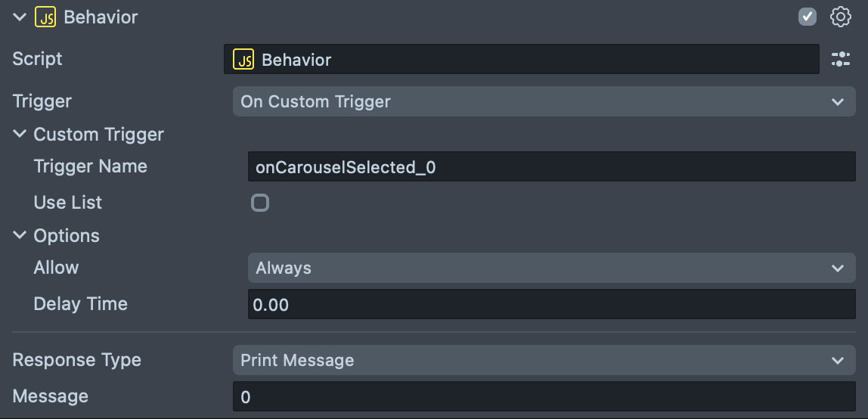Click the JS icon in the Behavior header
The height and width of the screenshot is (419, 868).
tap(45, 17)
